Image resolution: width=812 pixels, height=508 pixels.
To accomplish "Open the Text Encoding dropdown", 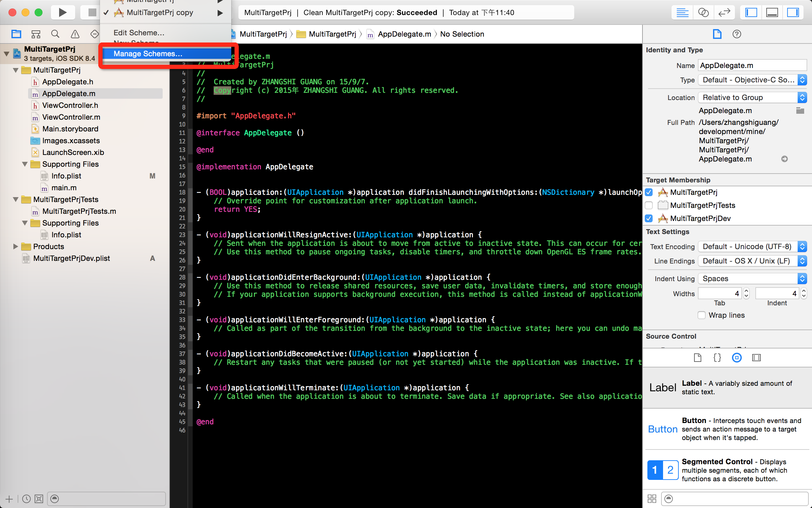I will click(x=752, y=246).
